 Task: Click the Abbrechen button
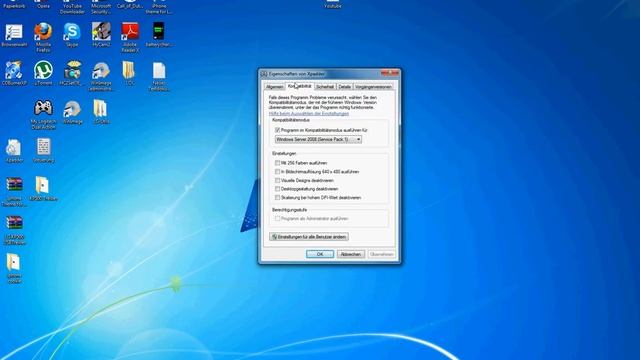pyautogui.click(x=351, y=254)
